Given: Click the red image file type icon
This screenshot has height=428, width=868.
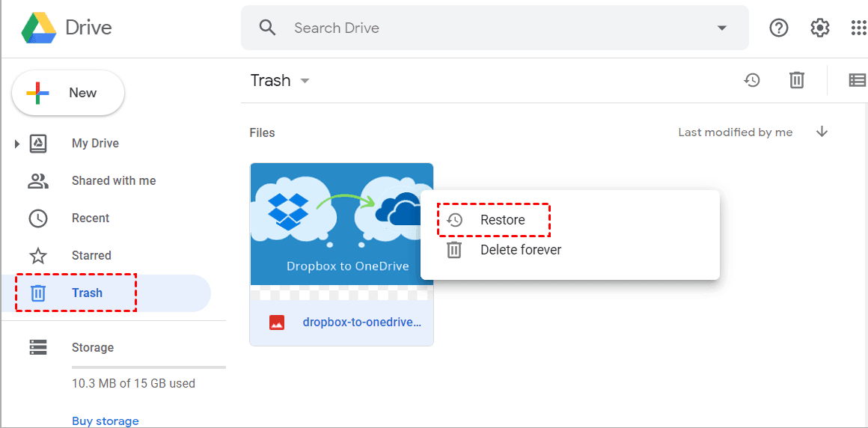Looking at the screenshot, I should click(x=277, y=322).
